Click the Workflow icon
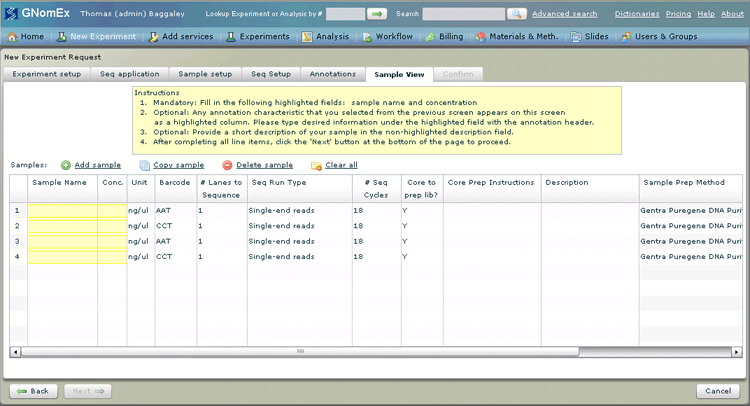Screen dimensions: 750x406 (x=367, y=37)
